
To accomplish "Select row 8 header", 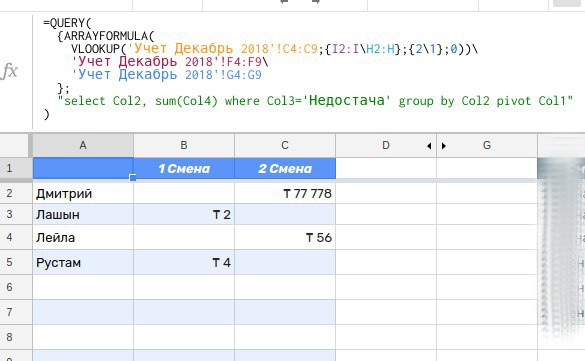I will coord(16,337).
